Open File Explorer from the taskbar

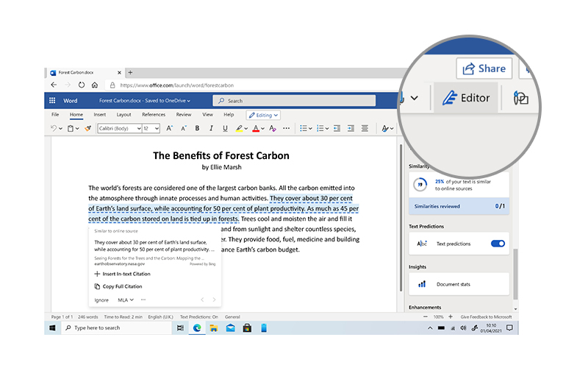[x=214, y=328]
